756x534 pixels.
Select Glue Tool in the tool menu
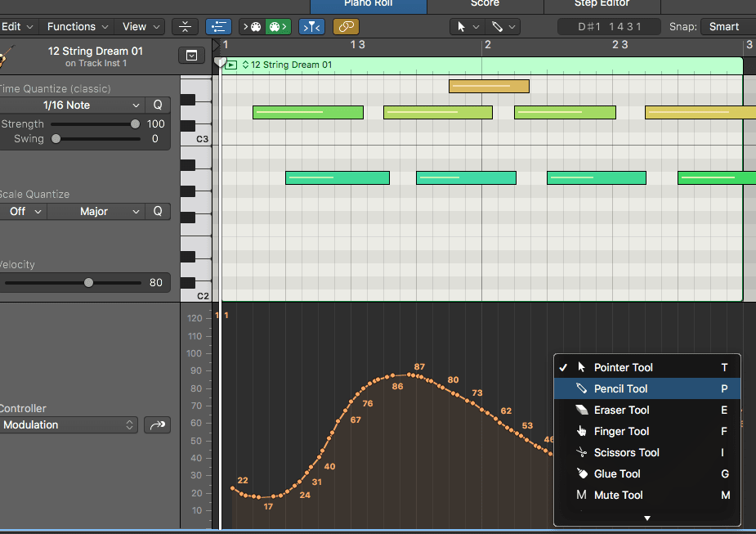click(x=647, y=473)
